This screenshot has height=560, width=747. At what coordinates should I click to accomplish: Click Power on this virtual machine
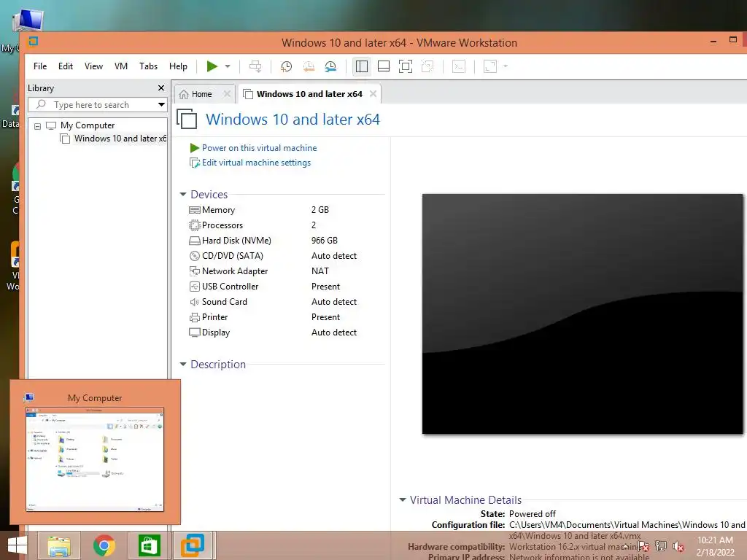click(259, 148)
